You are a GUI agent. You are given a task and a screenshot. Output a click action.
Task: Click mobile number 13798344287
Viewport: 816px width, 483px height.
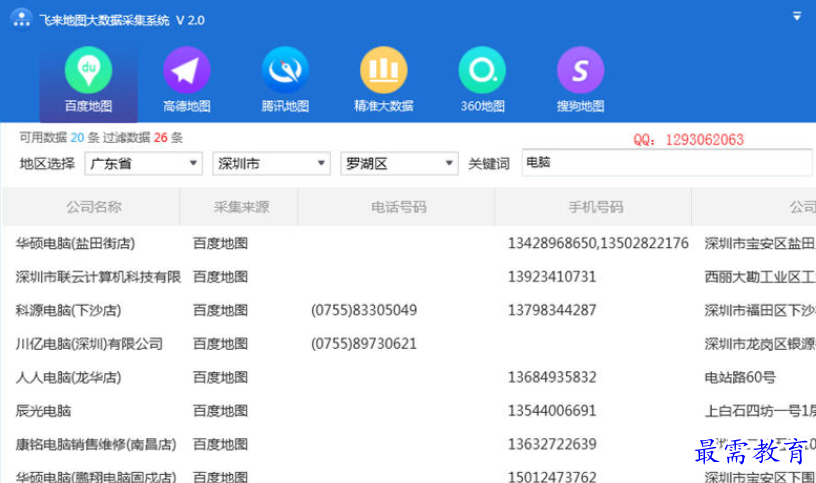pos(552,310)
